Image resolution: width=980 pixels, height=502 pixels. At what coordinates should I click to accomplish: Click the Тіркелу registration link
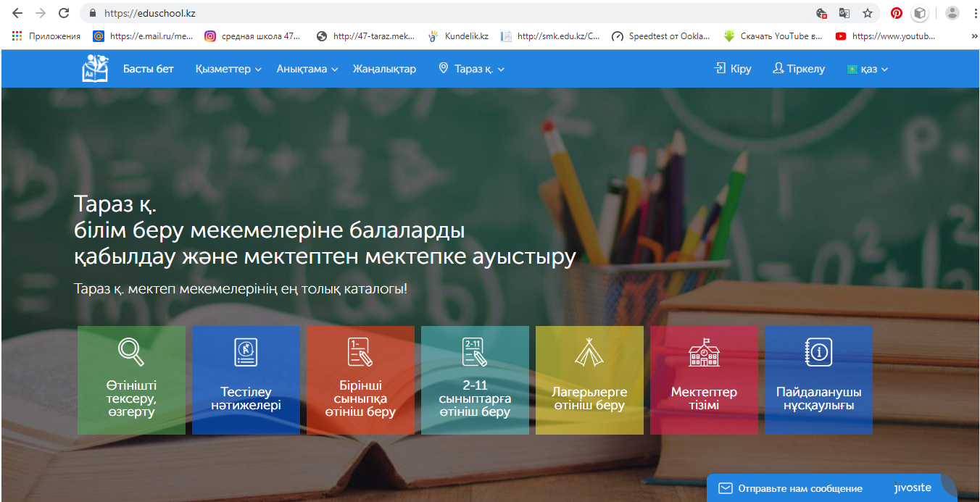[799, 69]
